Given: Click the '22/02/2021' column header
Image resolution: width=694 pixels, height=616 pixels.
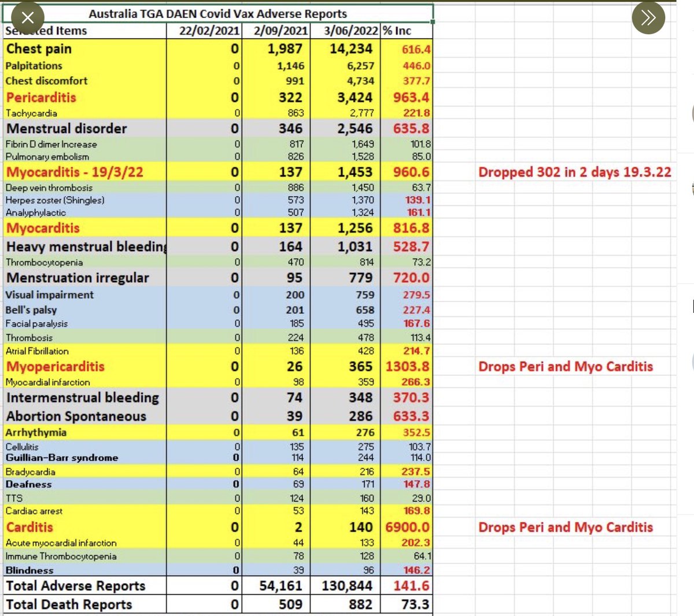Looking at the screenshot, I should [209, 31].
